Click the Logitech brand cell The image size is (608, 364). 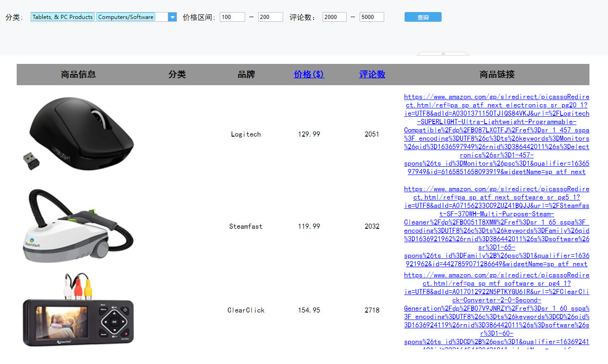(246, 134)
